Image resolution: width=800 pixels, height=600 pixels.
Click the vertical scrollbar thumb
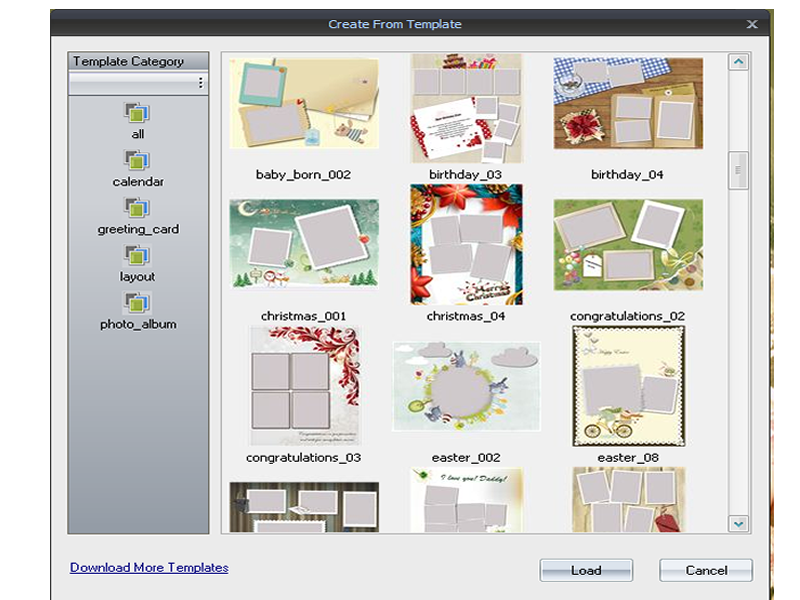(738, 170)
